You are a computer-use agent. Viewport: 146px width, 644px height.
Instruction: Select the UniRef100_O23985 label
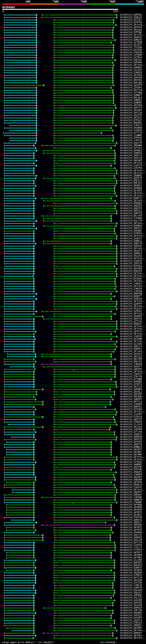point(131,42)
